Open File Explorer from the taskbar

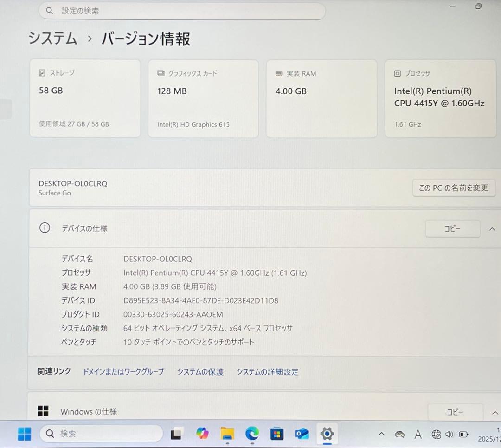pyautogui.click(x=227, y=434)
